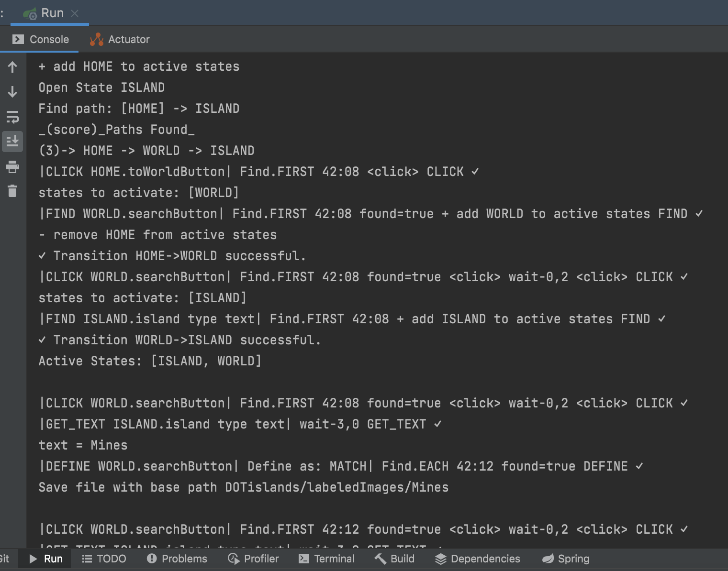Toggle soft-wrap in the console

coord(12,117)
